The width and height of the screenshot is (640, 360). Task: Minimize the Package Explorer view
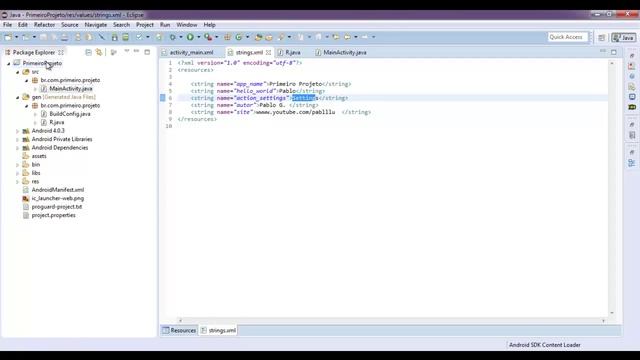point(136,51)
